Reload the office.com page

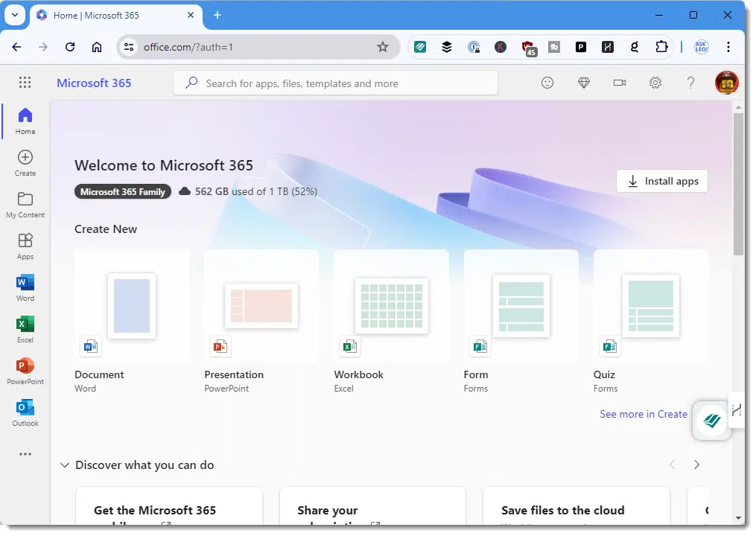point(70,47)
